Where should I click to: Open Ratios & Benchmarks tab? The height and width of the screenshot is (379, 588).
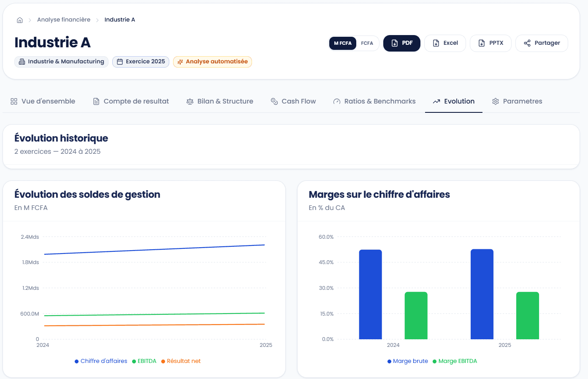tap(374, 101)
